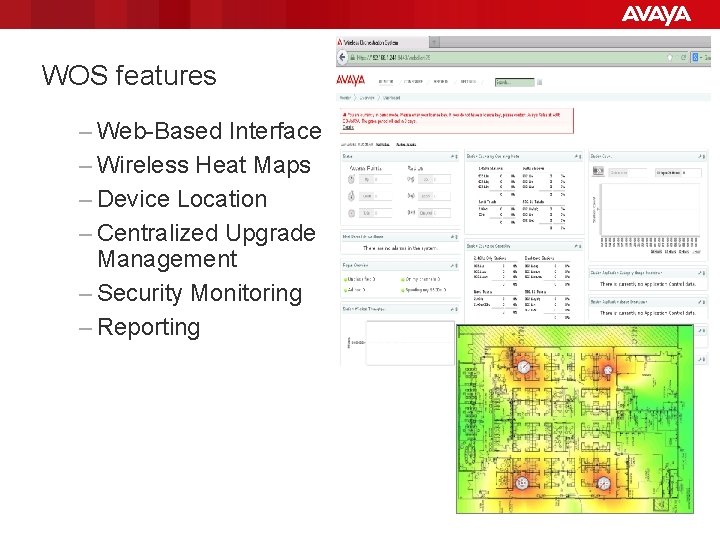Select the 'Wireless Heat Maps' bullet

[204, 165]
